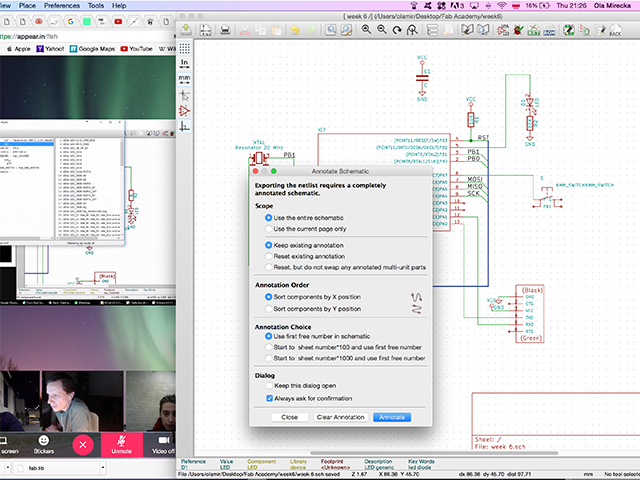The width and height of the screenshot is (640, 480).
Task: Open the Tools menu
Action: coord(96,5)
